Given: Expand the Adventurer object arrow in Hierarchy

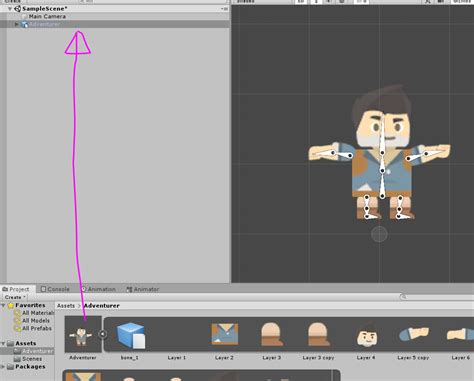Looking at the screenshot, I should point(17,24).
